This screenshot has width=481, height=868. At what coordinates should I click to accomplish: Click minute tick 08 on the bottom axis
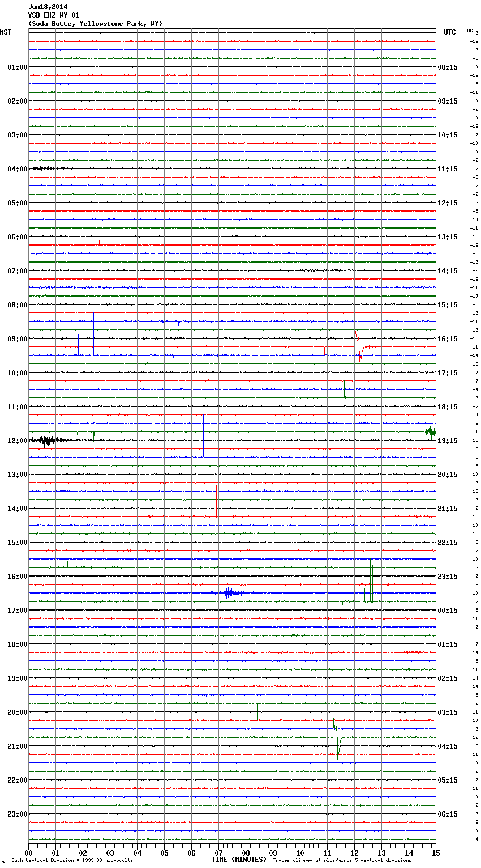[x=246, y=853]
